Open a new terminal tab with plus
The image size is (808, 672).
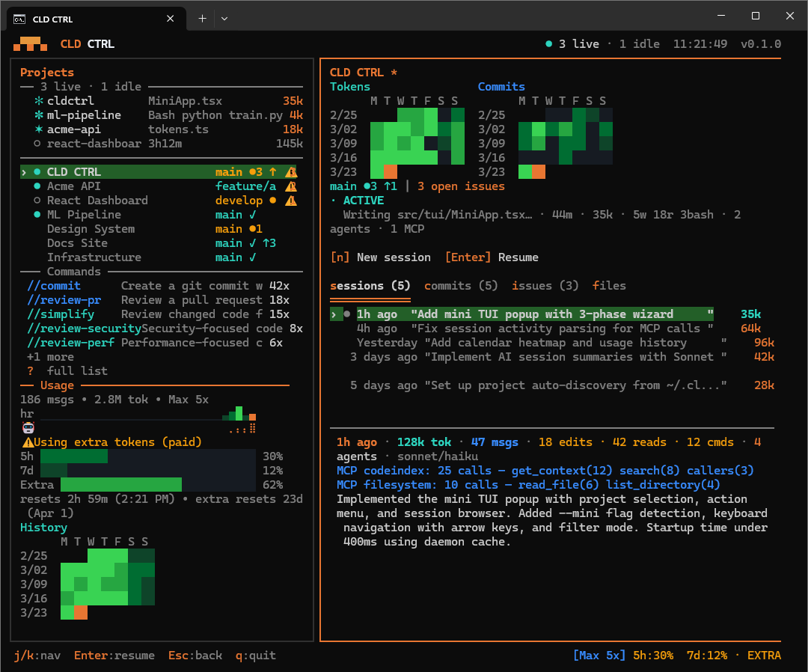203,19
